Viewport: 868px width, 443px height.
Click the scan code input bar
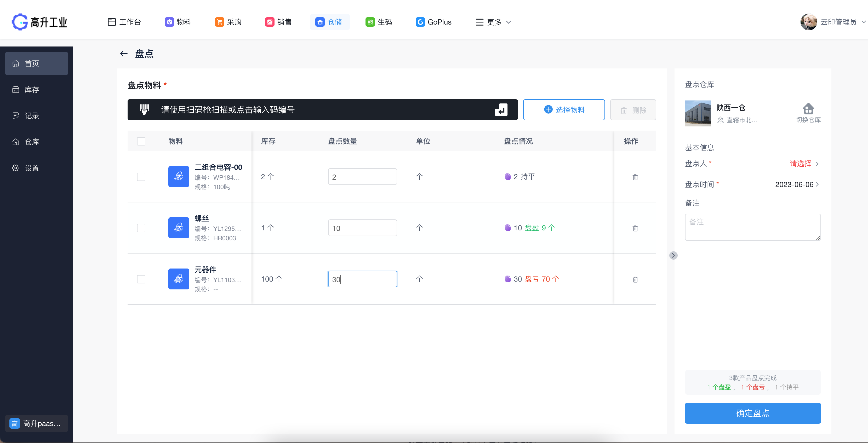click(x=322, y=110)
